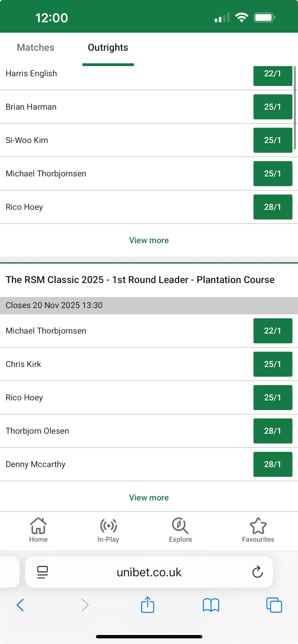This screenshot has height=644, width=298.
Task: Bet on Denny Mccarthy 28/1 odds
Action: click(x=273, y=464)
